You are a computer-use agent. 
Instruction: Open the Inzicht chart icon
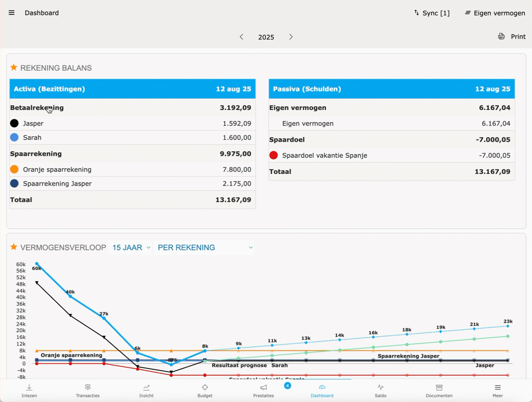(146, 387)
